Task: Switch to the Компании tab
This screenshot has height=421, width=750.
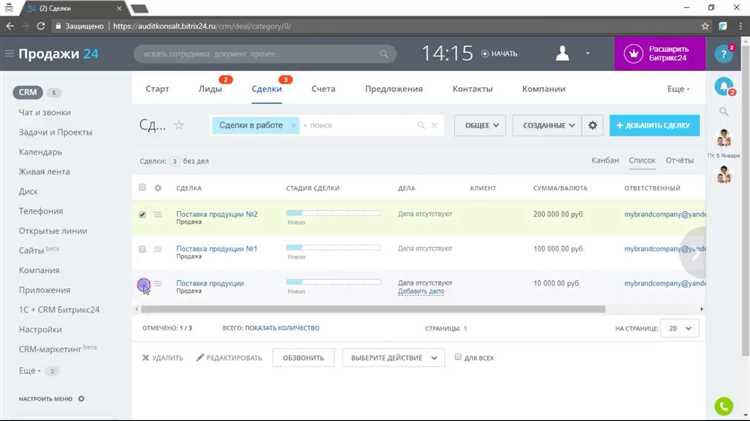Action: [544, 89]
